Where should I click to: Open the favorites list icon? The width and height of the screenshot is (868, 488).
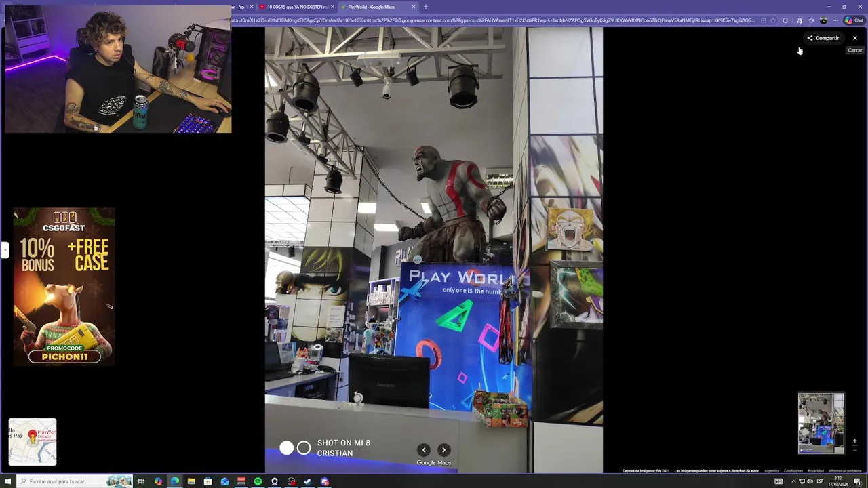coord(812,20)
